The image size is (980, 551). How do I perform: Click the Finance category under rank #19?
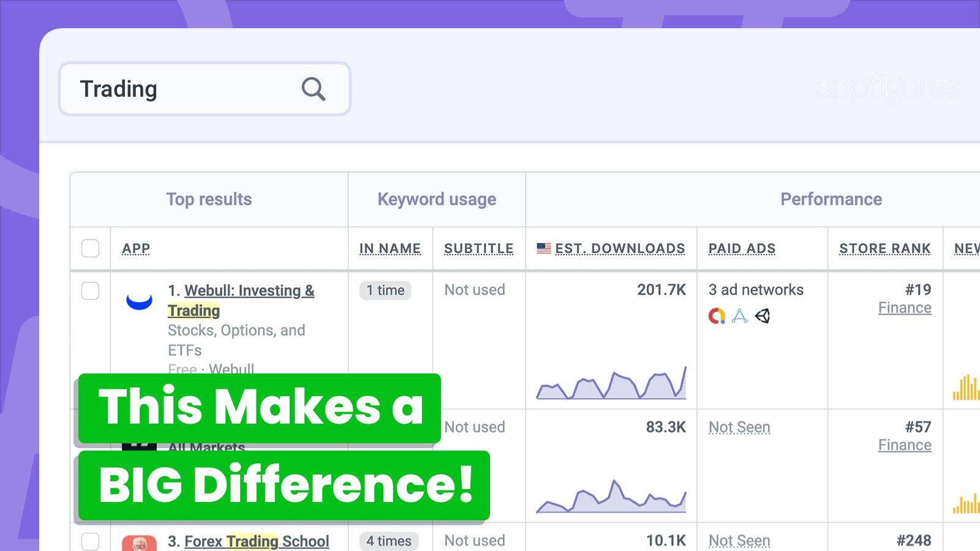pyautogui.click(x=905, y=308)
